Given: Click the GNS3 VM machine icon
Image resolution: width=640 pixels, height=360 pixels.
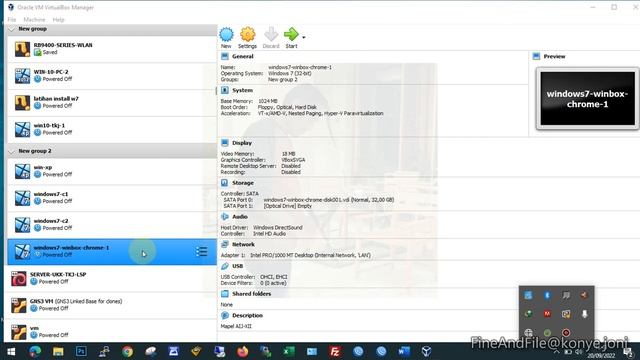Looking at the screenshot, I should (19, 305).
